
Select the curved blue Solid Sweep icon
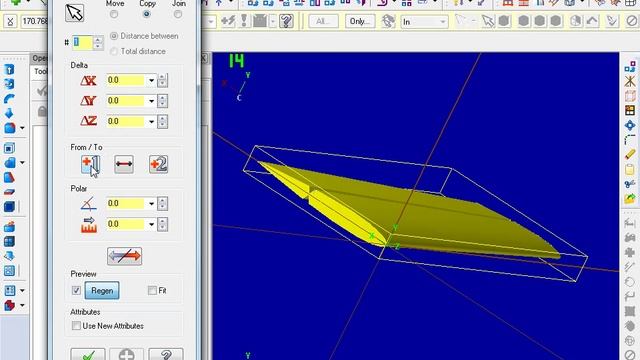pyautogui.click(x=9, y=99)
